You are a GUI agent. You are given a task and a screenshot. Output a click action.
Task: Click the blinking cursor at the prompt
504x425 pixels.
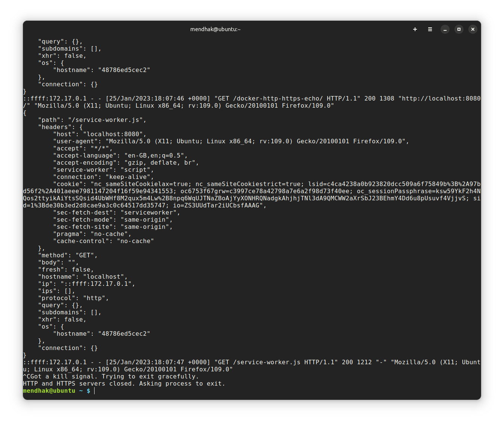[x=95, y=390]
